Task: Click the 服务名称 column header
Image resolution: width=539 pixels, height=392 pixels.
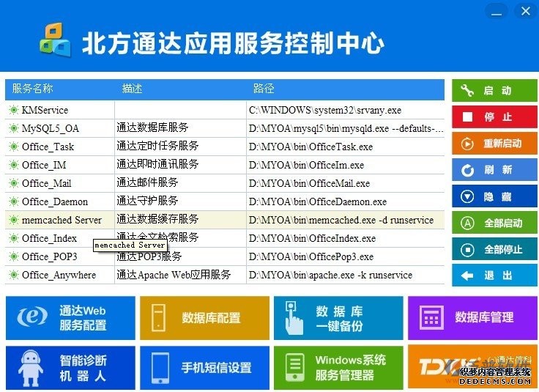Action: [32, 89]
